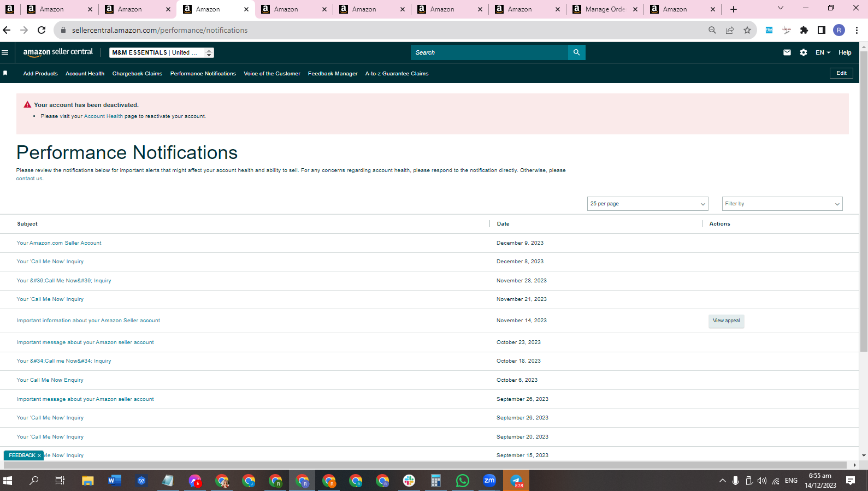Image resolution: width=868 pixels, height=491 pixels.
Task: Show hidden system tray icons
Action: [722, 481]
